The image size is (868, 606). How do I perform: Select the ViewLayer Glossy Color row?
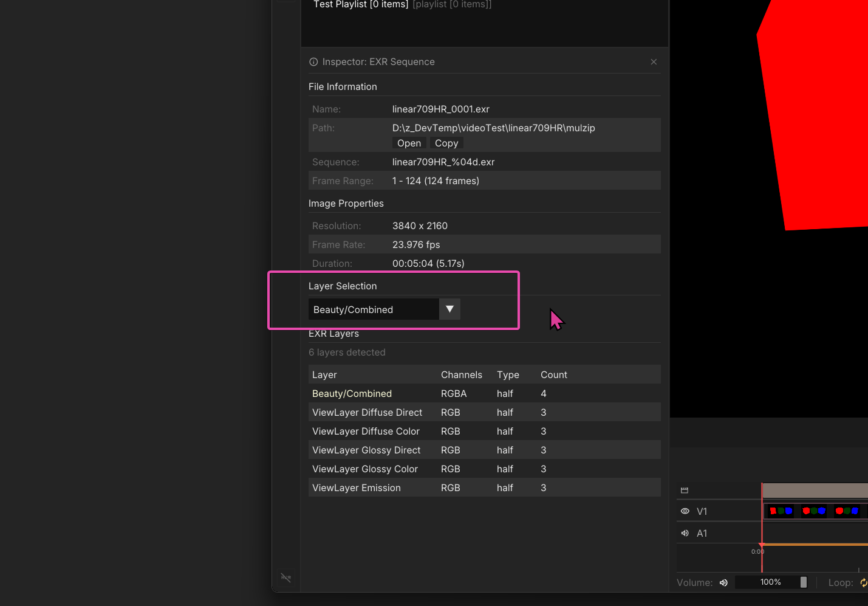click(x=365, y=469)
